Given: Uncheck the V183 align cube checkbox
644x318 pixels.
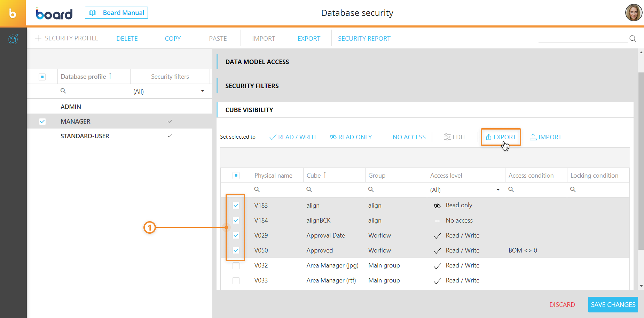Looking at the screenshot, I should 236,205.
